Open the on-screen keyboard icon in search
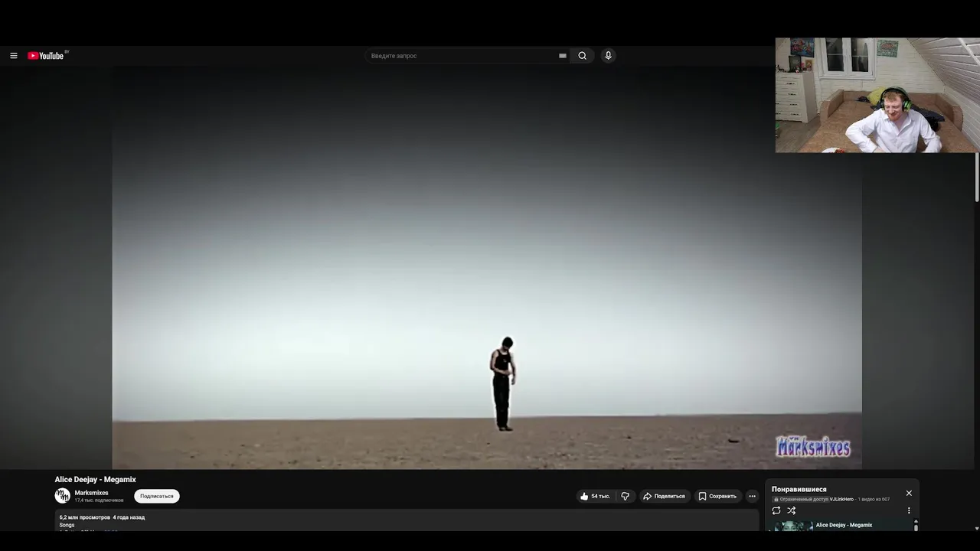 563,56
